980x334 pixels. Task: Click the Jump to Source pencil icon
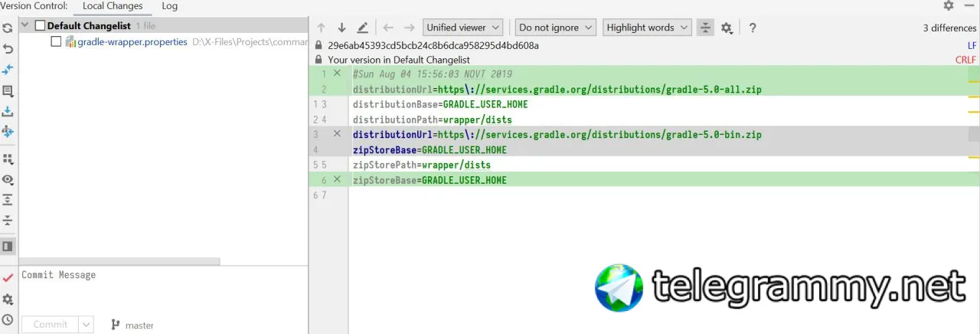pyautogui.click(x=363, y=28)
